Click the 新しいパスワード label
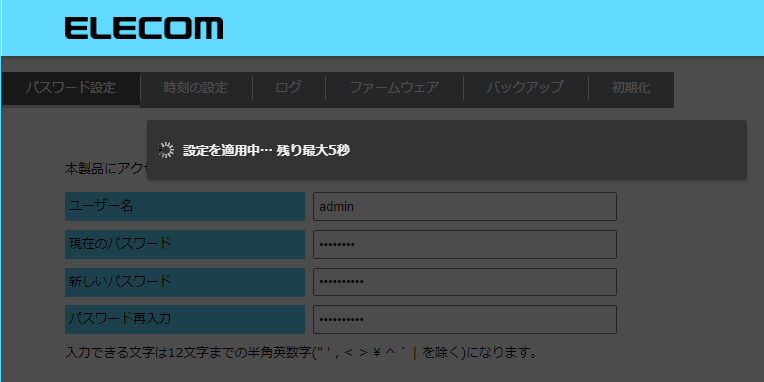764x382 pixels. (185, 282)
